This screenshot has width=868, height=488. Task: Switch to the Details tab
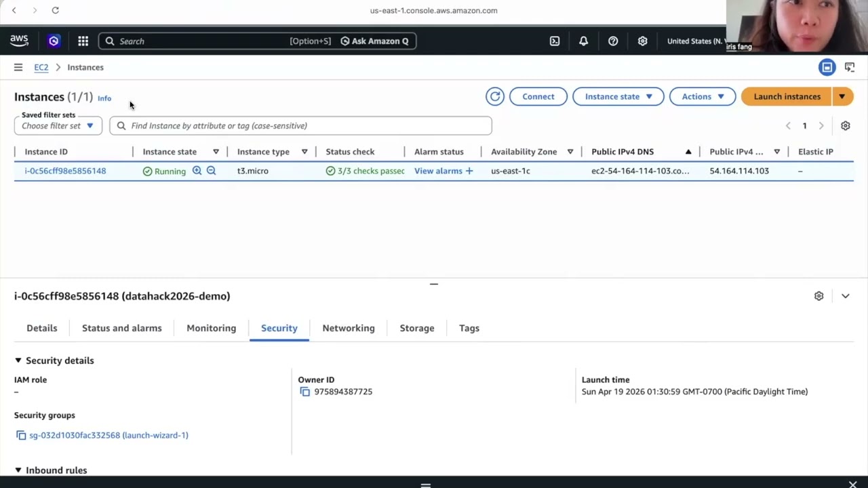coord(42,328)
